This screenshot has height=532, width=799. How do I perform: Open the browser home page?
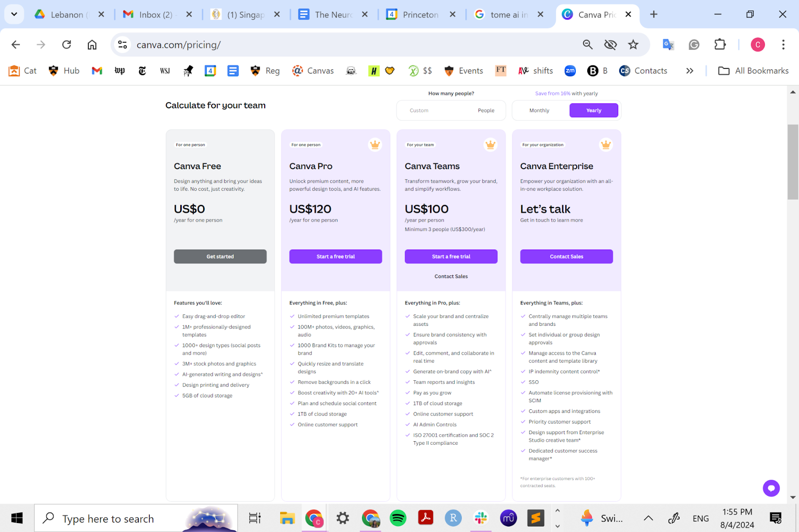92,45
